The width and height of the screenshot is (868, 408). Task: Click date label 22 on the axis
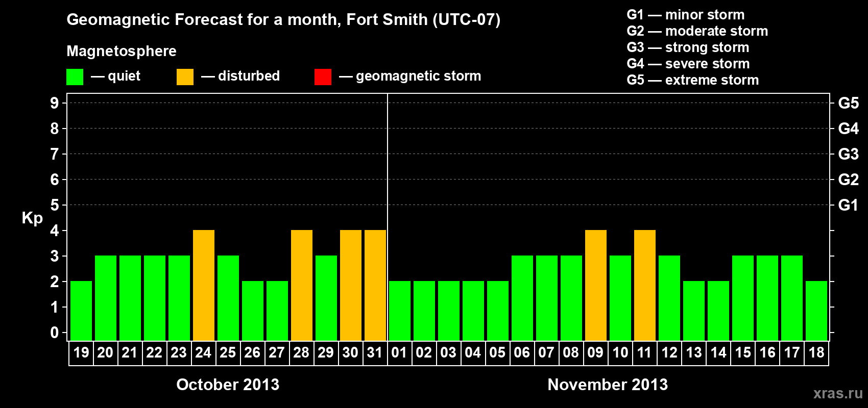point(154,352)
